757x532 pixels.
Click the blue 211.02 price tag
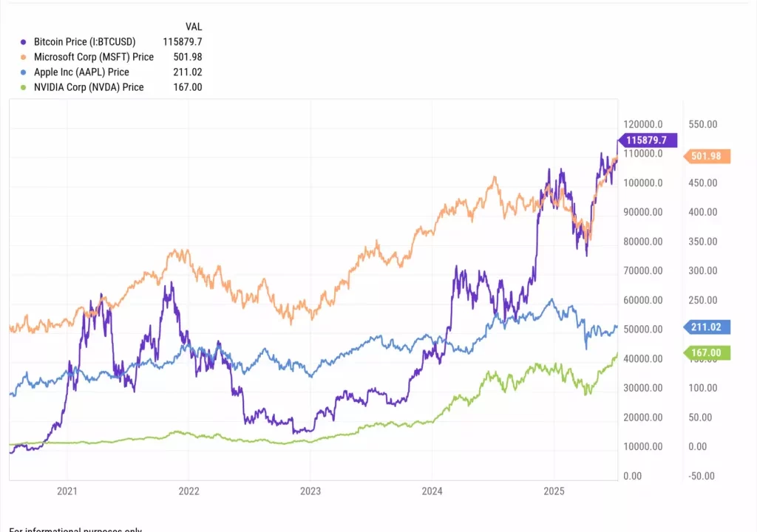pos(706,327)
